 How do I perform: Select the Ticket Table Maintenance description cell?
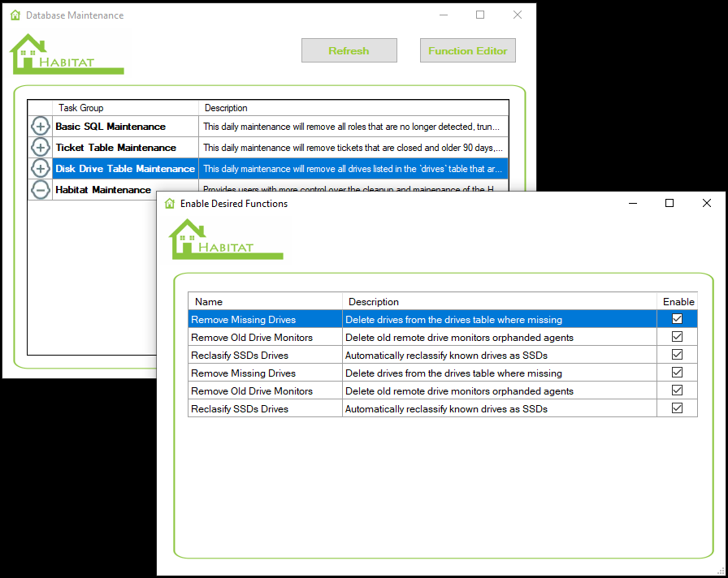(353, 148)
